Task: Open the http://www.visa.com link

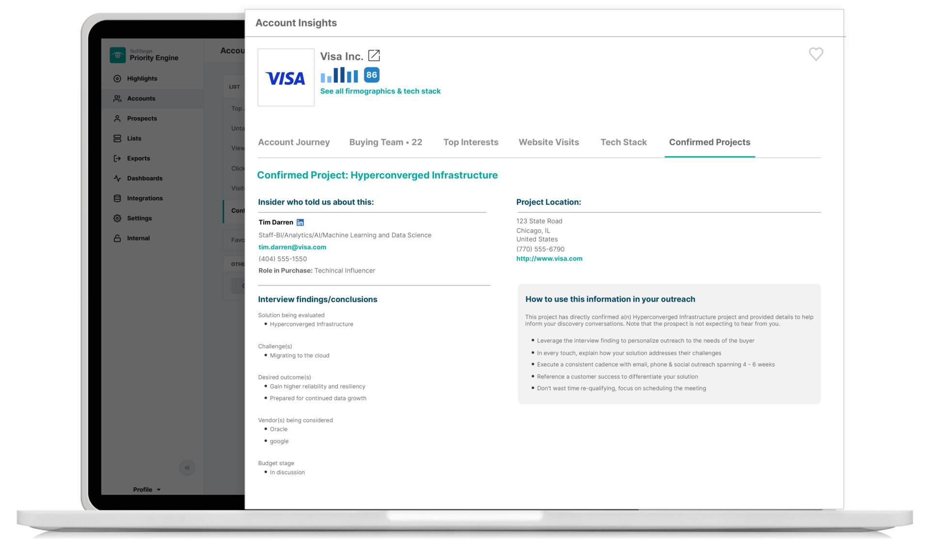Action: [549, 259]
